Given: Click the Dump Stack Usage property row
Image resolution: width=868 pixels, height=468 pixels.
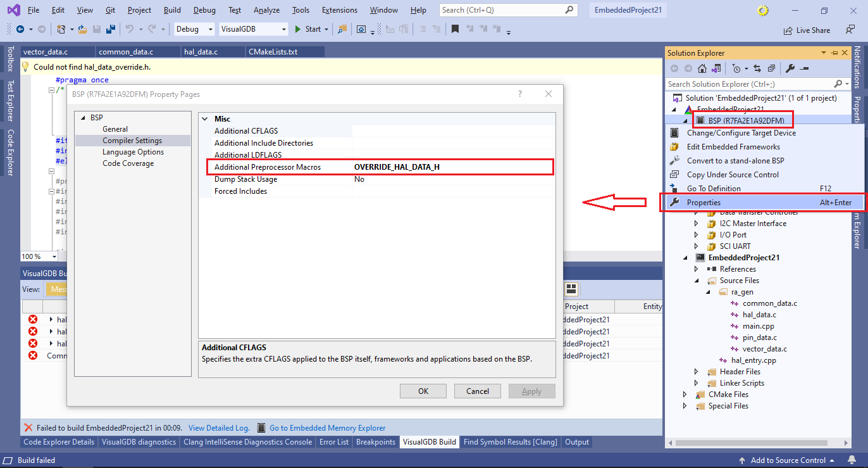Looking at the screenshot, I should coord(377,179).
